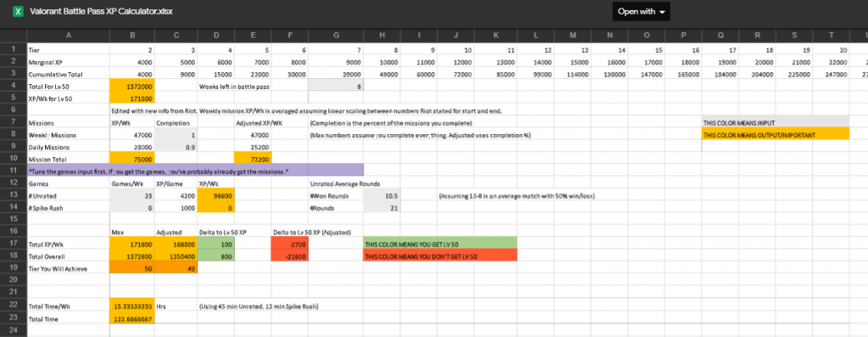
Task: Click the Mission Total cell showing 75000
Action: click(131, 159)
